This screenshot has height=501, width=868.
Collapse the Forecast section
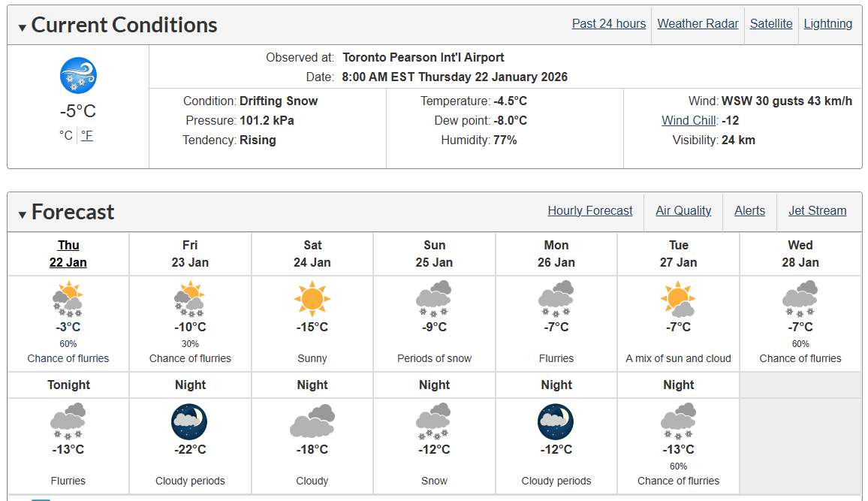22,214
